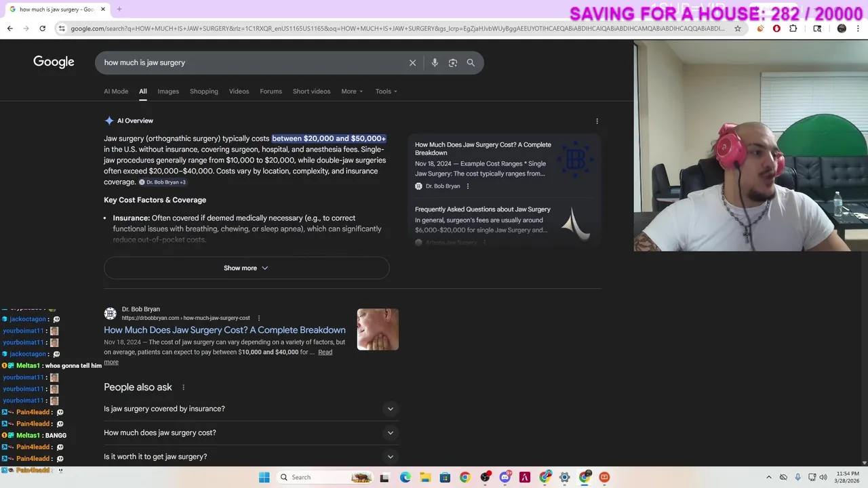This screenshot has height=488, width=868.
Task: Go back with the browser back arrow
Action: coord(9,28)
